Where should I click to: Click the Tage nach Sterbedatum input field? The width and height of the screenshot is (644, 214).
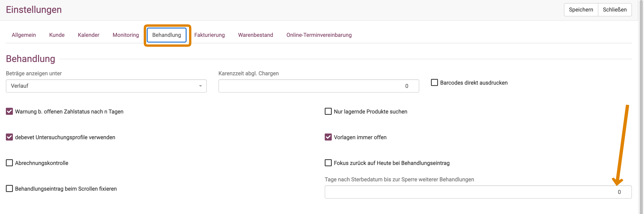pos(478,192)
